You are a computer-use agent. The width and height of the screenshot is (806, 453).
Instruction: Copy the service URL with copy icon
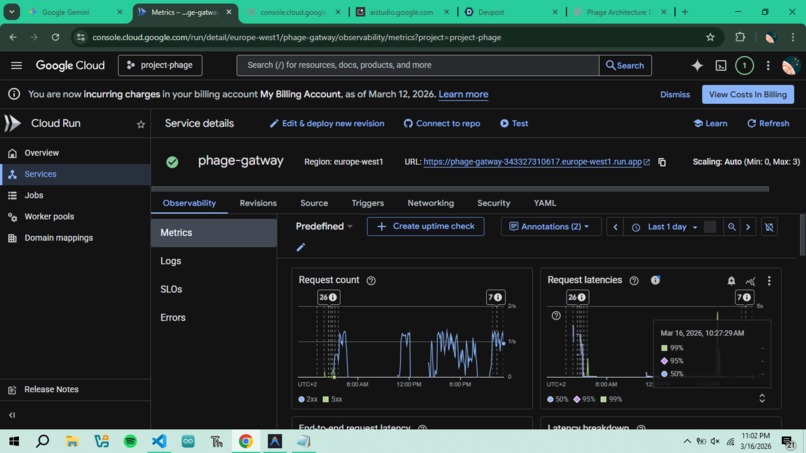click(x=662, y=162)
